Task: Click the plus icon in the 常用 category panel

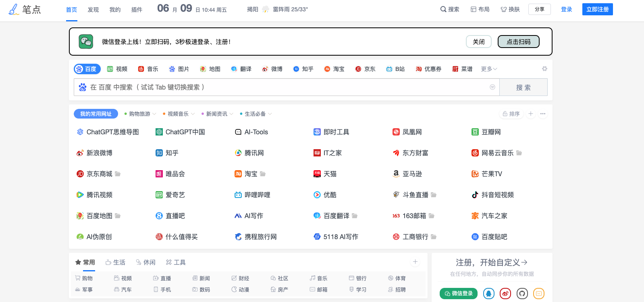Action: click(x=415, y=262)
